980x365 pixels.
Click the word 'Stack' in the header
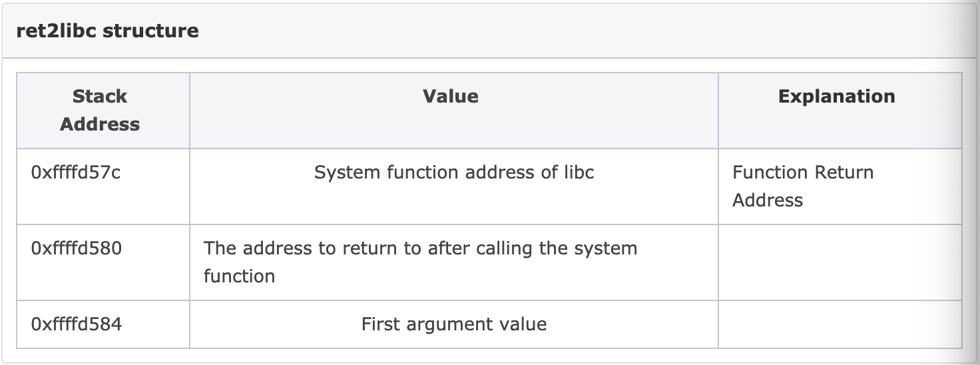(x=100, y=97)
